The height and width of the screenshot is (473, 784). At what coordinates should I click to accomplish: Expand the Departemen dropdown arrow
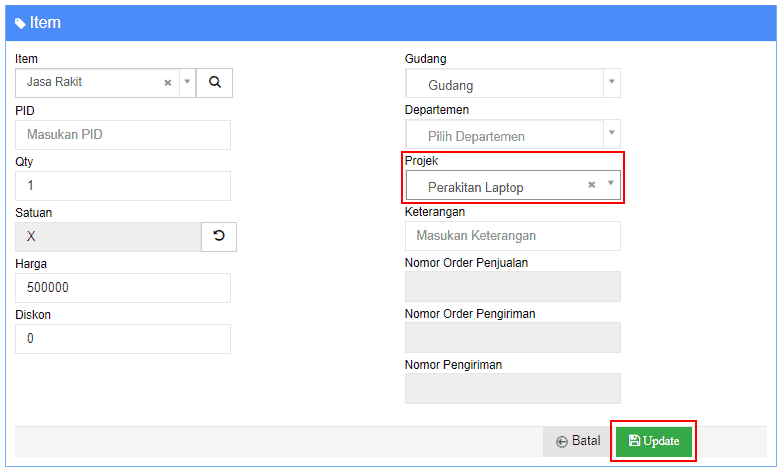point(612,132)
